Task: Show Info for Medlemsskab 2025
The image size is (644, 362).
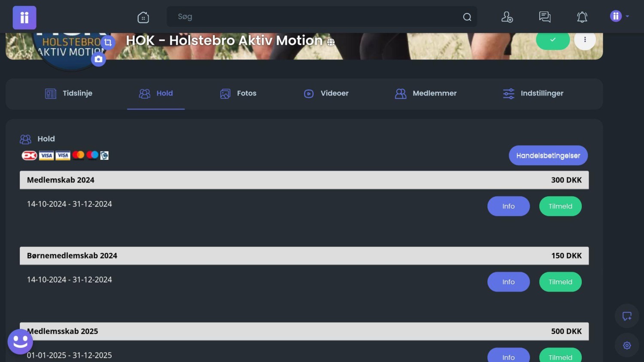Action: tap(508, 355)
